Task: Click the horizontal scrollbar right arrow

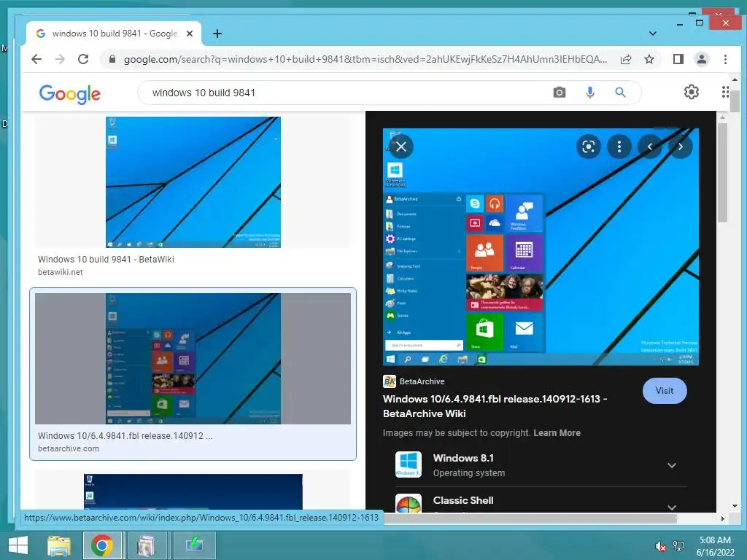Action: click(x=722, y=518)
